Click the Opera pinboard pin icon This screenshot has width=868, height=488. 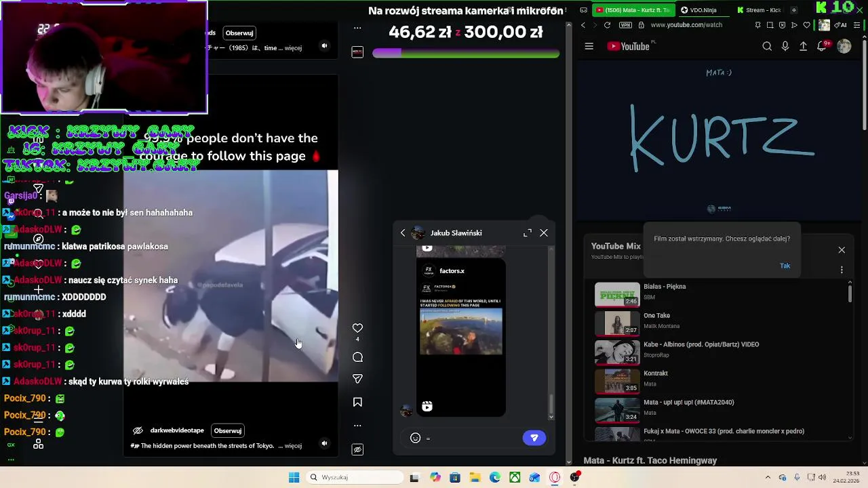click(757, 25)
